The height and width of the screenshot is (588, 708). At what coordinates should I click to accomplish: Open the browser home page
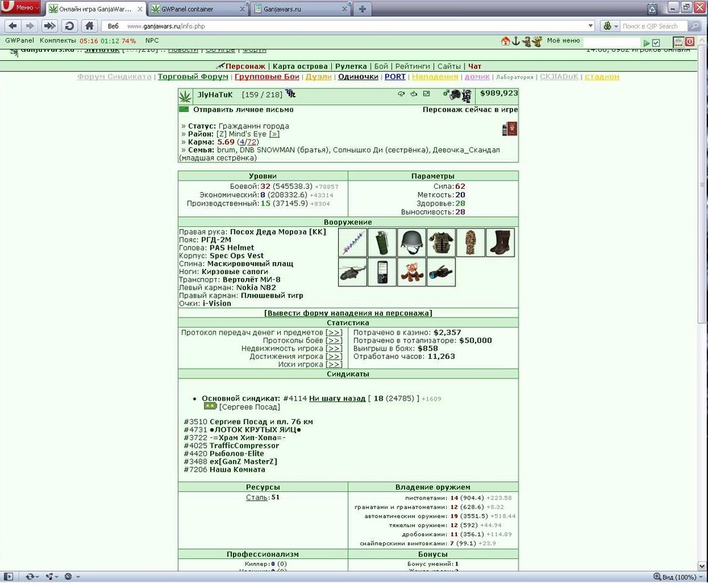click(89, 26)
